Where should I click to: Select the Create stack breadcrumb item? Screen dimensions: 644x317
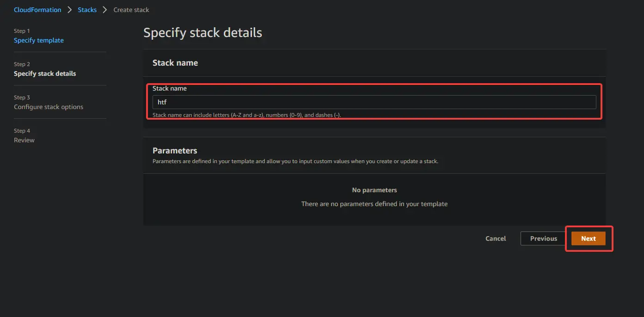tap(131, 9)
